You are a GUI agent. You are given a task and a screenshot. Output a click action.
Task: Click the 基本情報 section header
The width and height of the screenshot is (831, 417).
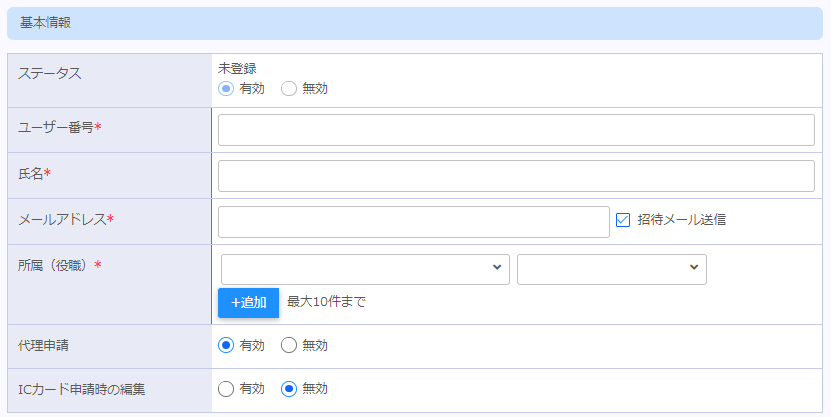[45, 22]
